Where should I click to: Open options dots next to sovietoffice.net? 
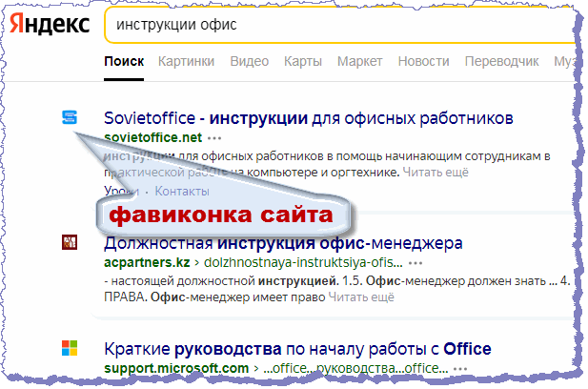pos(214,138)
